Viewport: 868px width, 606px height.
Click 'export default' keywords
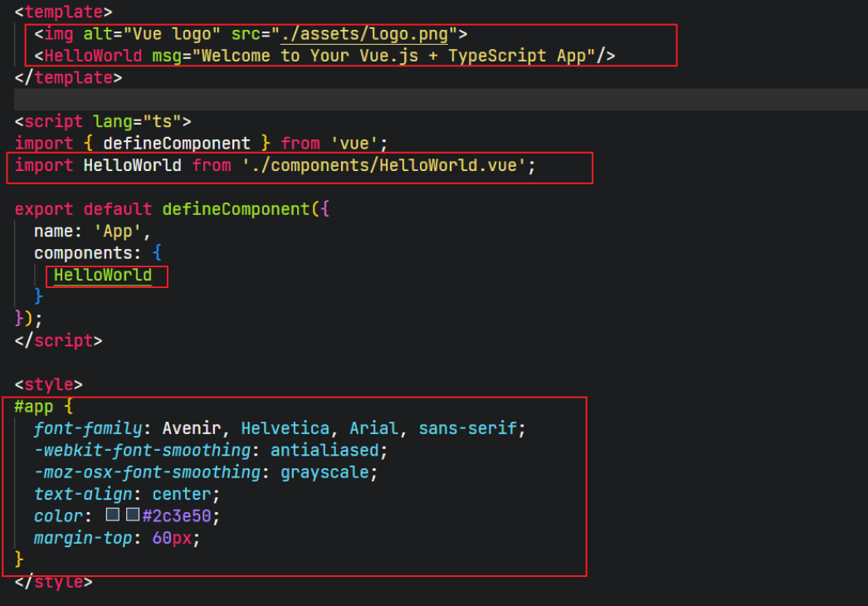tap(83, 209)
